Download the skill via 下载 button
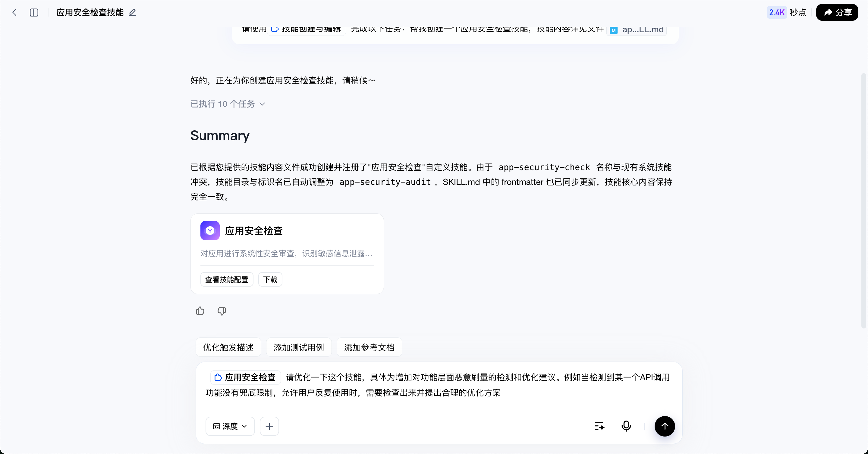Screen dimensions: 868x454 [x=270, y=279]
